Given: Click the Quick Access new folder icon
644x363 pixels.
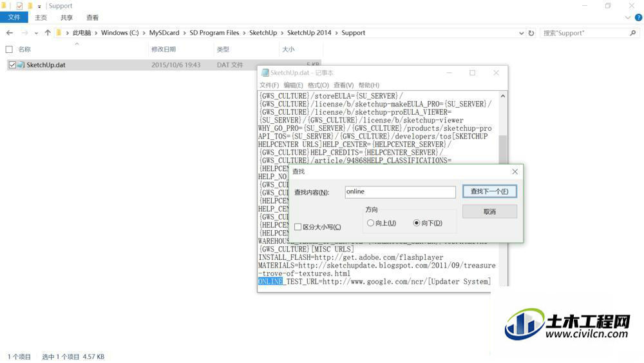Looking at the screenshot, I should pyautogui.click(x=30, y=6).
